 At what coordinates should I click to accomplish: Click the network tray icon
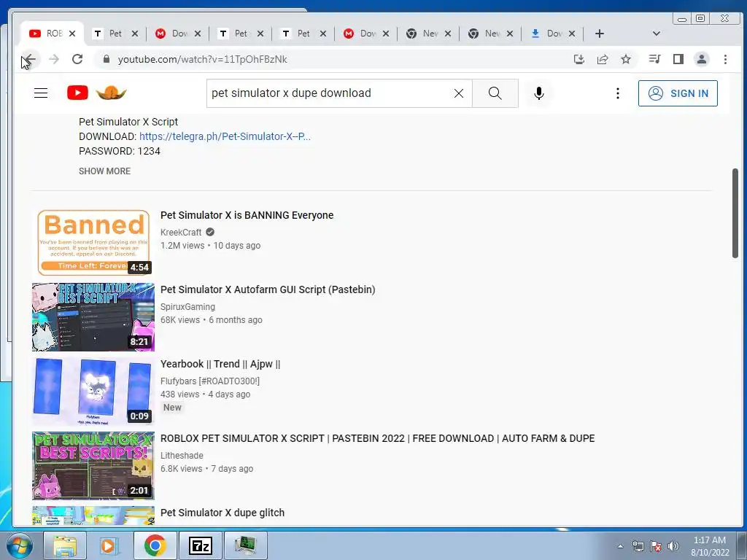click(638, 546)
